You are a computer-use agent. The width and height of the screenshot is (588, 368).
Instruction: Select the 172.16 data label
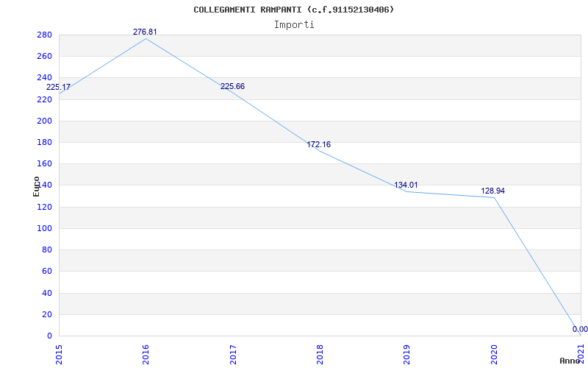click(319, 144)
